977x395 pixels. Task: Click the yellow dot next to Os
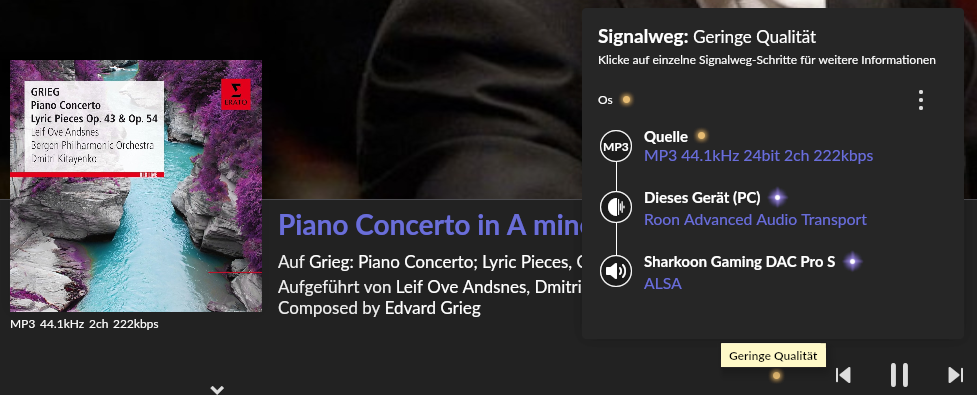pos(626,100)
